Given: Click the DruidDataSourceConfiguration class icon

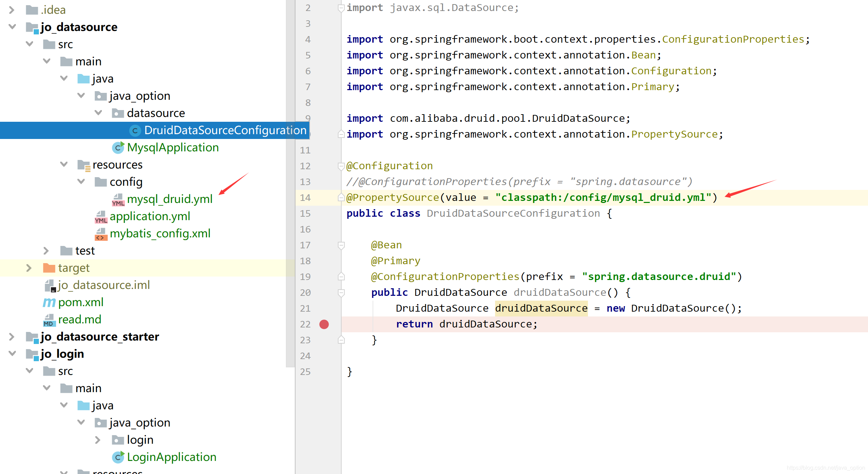Looking at the screenshot, I should pyautogui.click(x=135, y=131).
